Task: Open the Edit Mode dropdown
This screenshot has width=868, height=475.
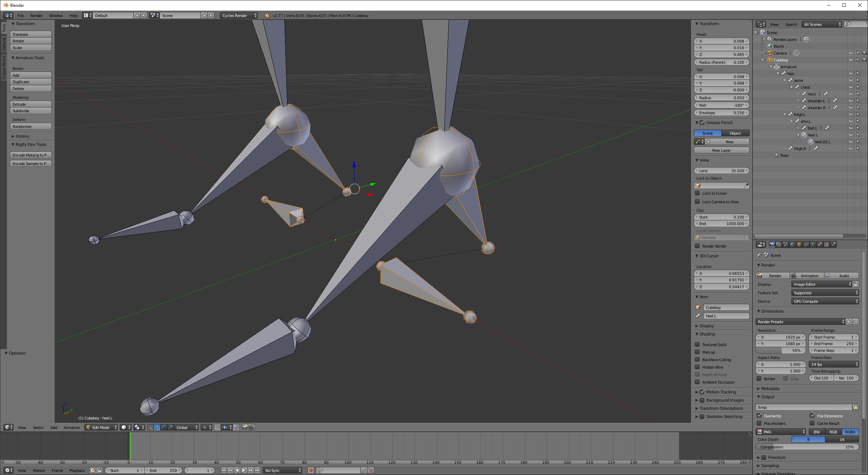Action: pos(101,427)
